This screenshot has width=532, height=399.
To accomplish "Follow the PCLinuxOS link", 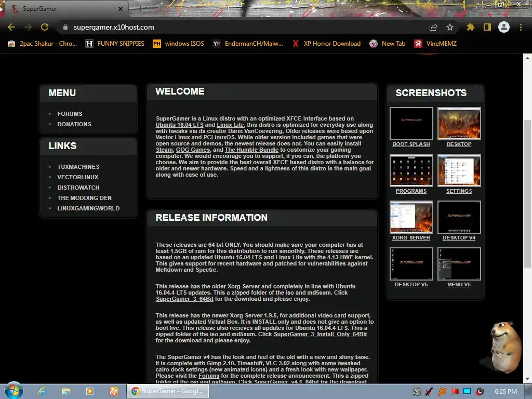I will [219, 137].
